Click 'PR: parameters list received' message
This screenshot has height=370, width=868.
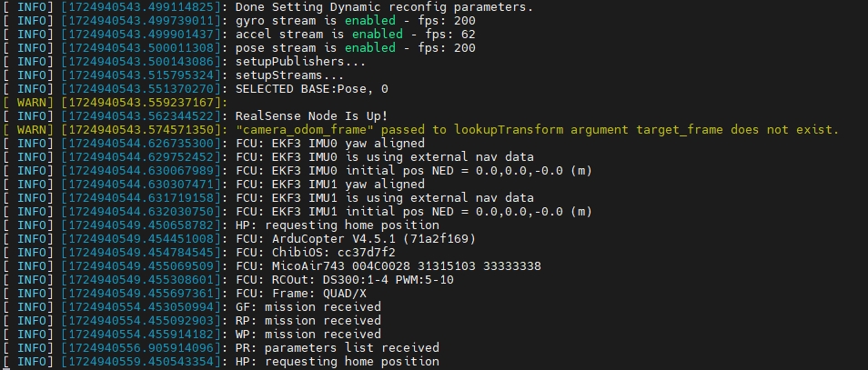[x=338, y=348]
